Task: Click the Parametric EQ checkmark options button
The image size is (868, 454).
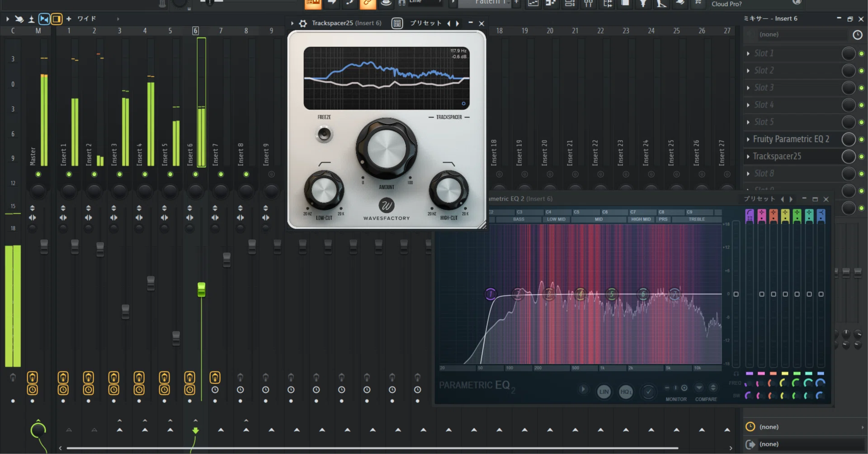Action: (648, 392)
